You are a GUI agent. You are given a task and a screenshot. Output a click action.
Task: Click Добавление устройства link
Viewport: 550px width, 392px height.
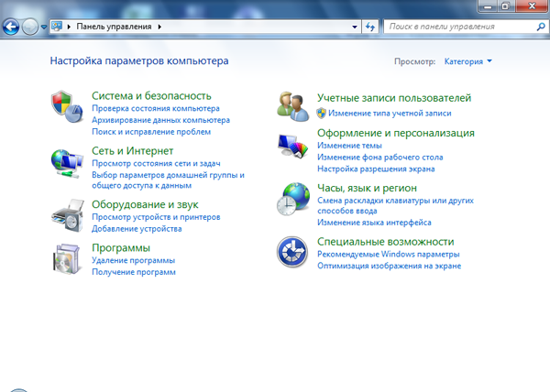coord(137,229)
